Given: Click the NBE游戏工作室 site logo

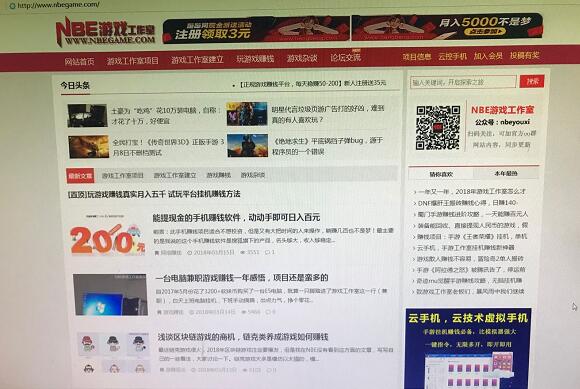Looking at the screenshot, I should click(x=105, y=31).
